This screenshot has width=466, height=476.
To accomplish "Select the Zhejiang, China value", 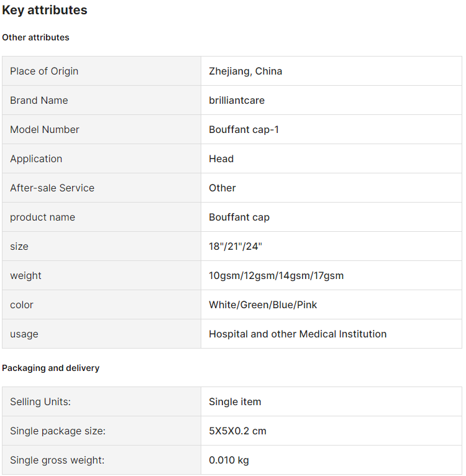I will (x=245, y=71).
